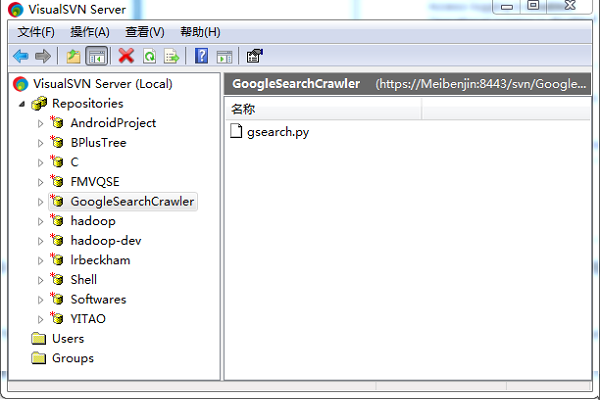Open the Properties toolbar icon

point(254,56)
